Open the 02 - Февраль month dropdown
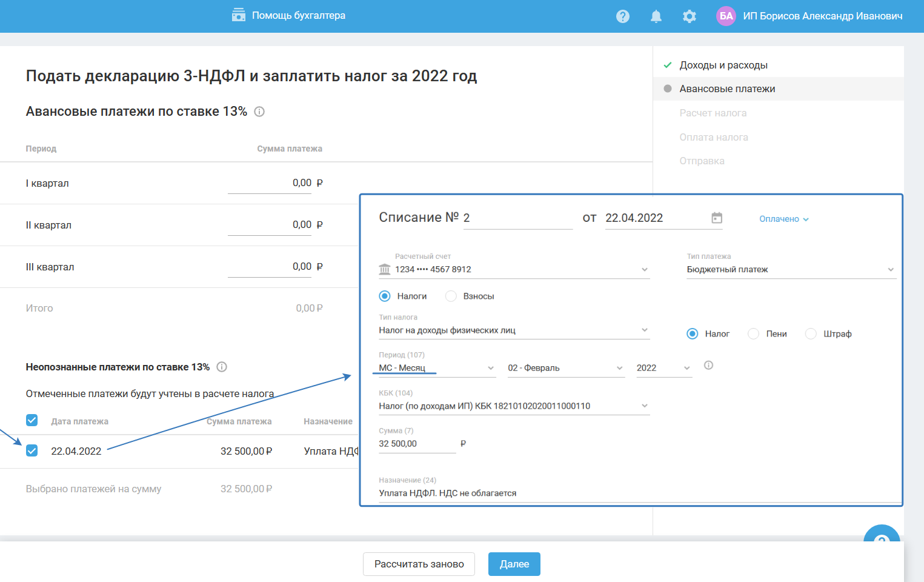Image resolution: width=924 pixels, height=582 pixels. [566, 368]
